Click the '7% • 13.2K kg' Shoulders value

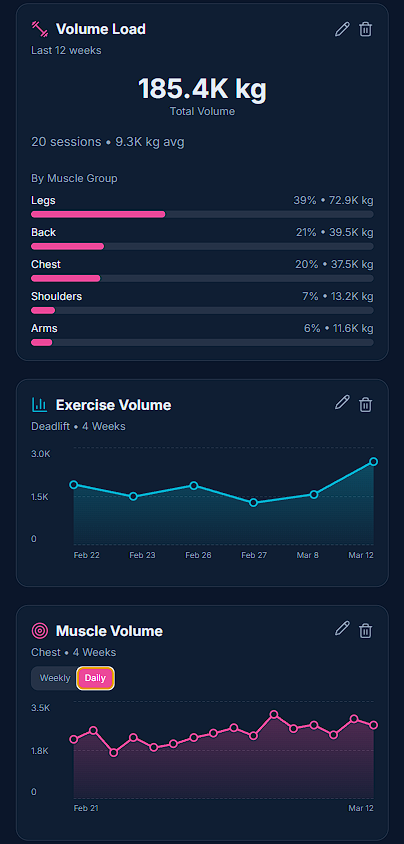(337, 297)
